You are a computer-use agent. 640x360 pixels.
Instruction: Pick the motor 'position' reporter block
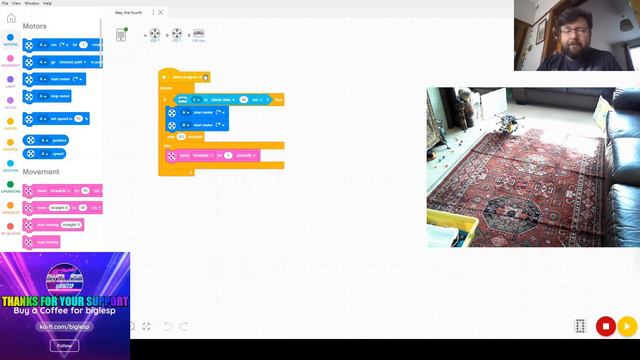click(46, 140)
